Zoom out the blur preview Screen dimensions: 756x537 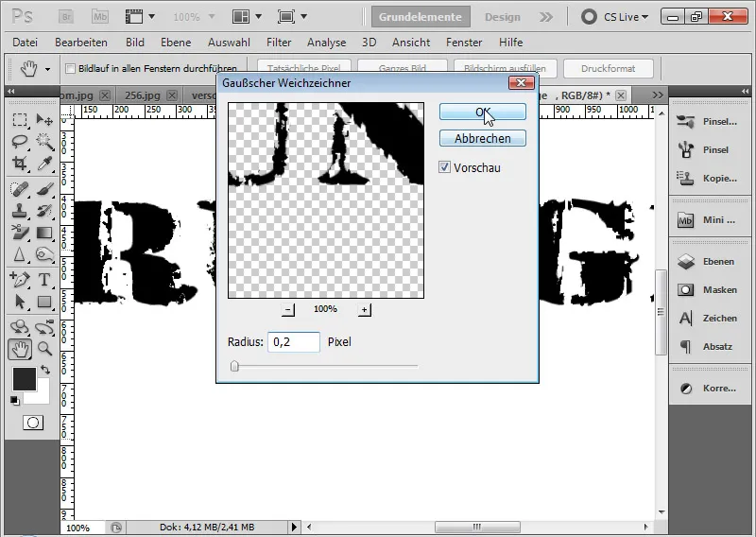click(x=288, y=309)
